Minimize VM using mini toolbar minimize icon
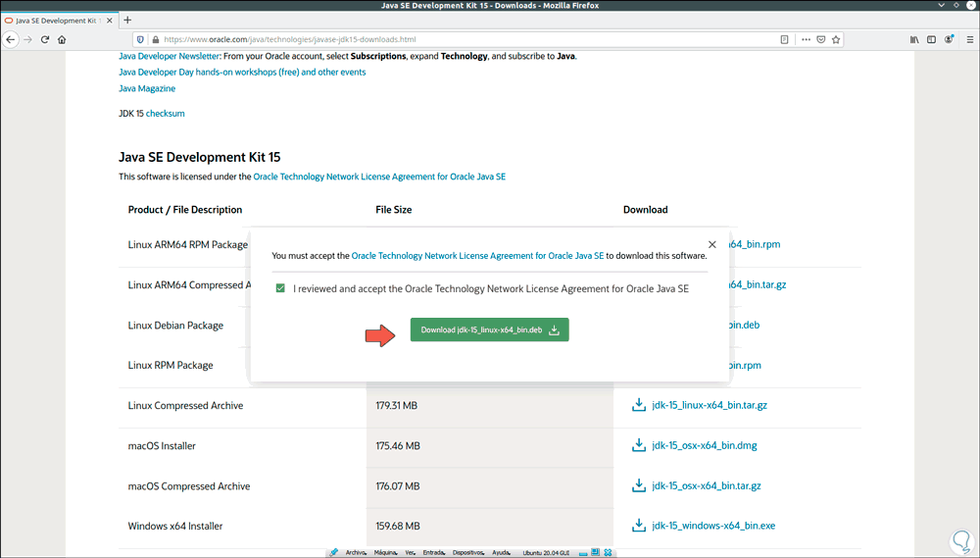The image size is (980, 558). pyautogui.click(x=583, y=554)
